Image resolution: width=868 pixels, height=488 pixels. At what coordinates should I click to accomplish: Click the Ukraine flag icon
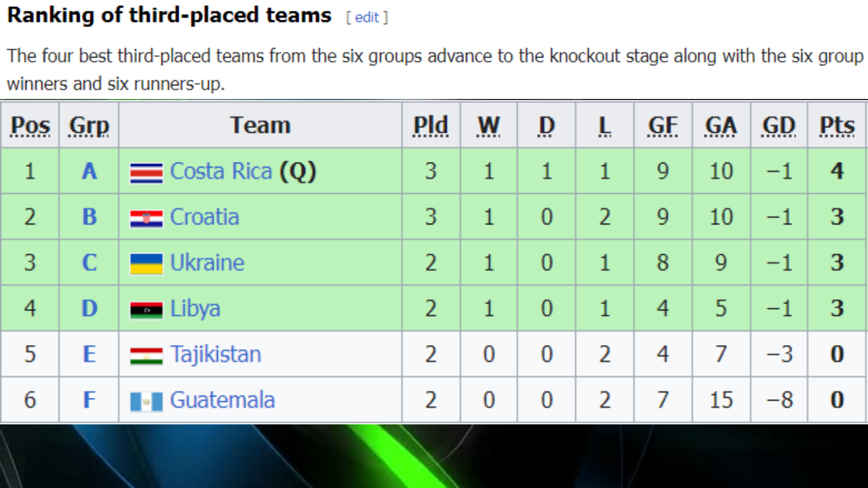[x=146, y=264]
